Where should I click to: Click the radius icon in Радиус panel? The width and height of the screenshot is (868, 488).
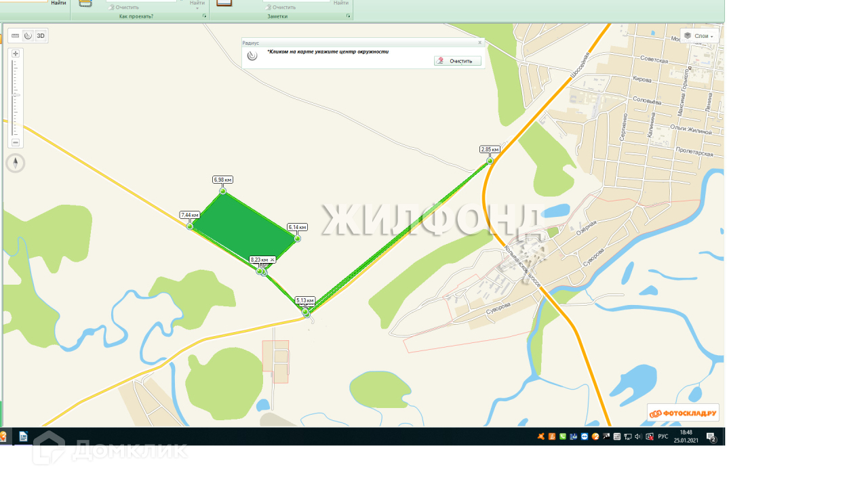point(252,56)
